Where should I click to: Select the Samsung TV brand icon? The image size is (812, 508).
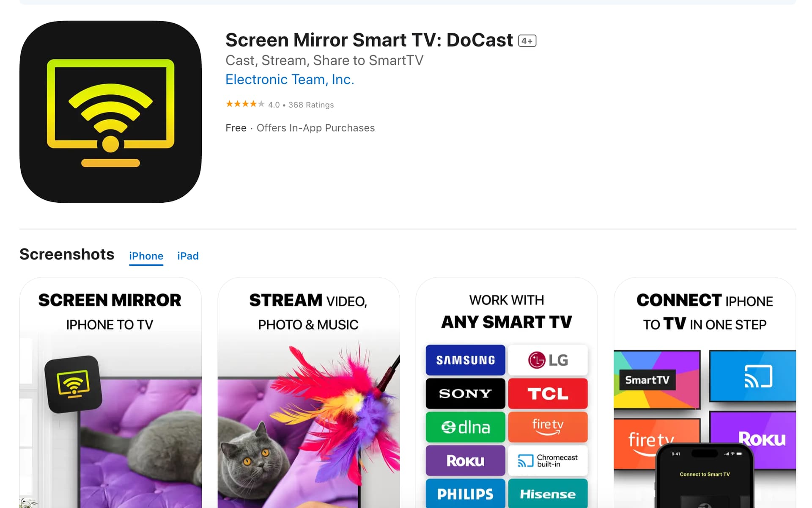[x=465, y=359]
